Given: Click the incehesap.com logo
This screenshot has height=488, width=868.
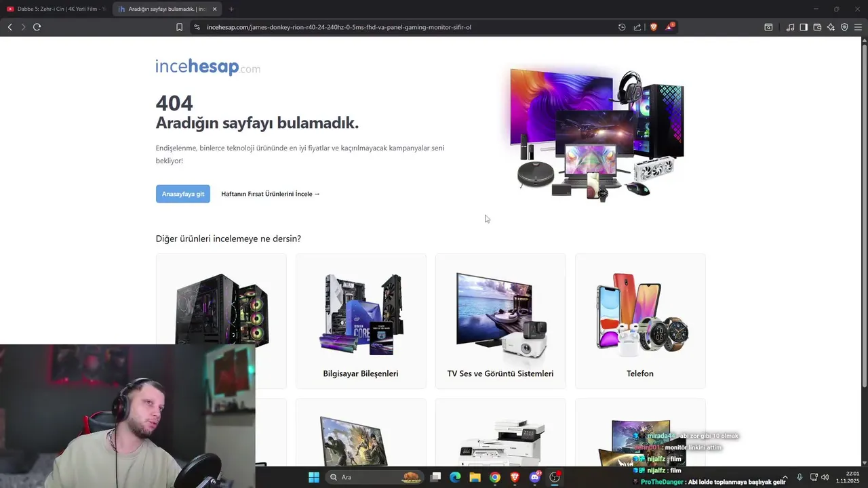Looking at the screenshot, I should pyautogui.click(x=208, y=66).
